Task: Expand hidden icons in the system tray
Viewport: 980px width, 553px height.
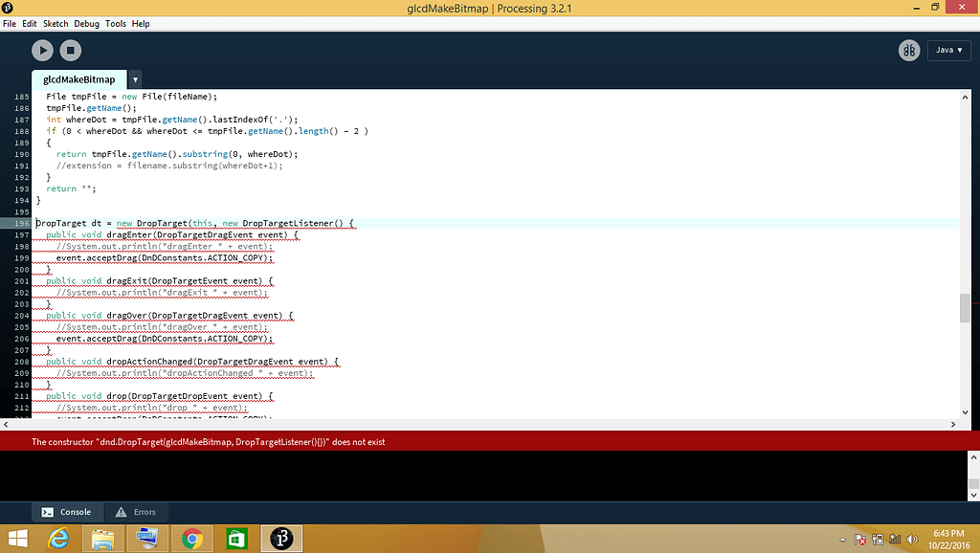Action: 842,539
